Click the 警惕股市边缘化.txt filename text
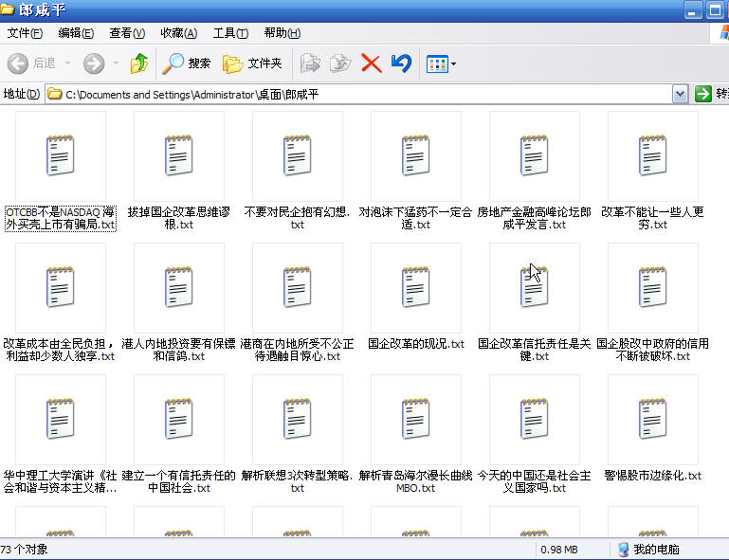Screen dimensions: 729x560 coord(653,476)
